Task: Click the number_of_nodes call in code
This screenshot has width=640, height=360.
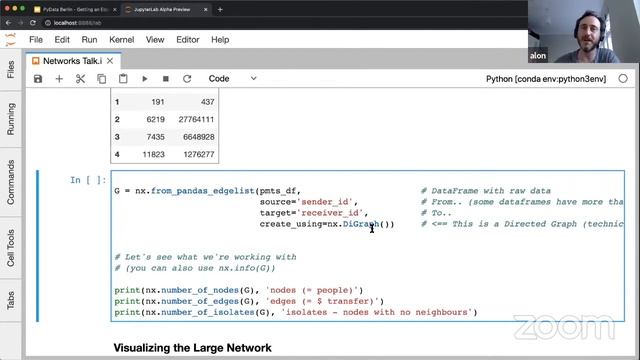Action: [x=200, y=290]
